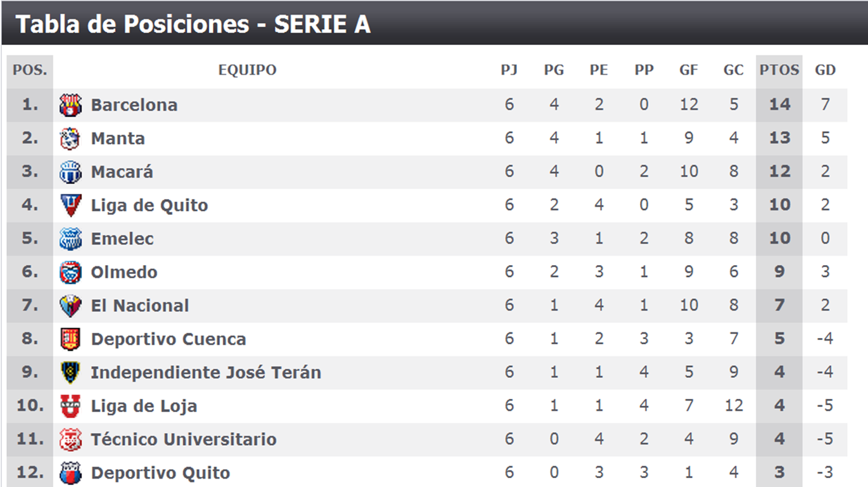Click the Tabla de Posiciones title bar
This screenshot has height=487, width=868.
click(434, 23)
